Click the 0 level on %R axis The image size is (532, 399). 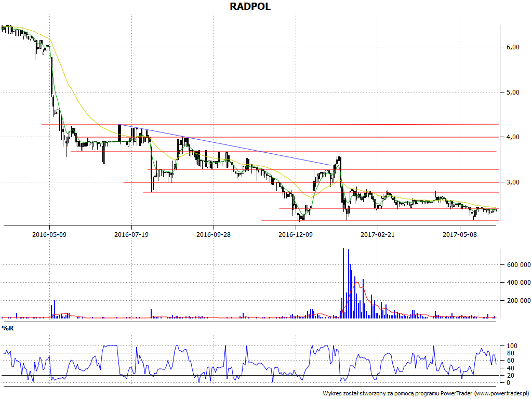[508, 383]
